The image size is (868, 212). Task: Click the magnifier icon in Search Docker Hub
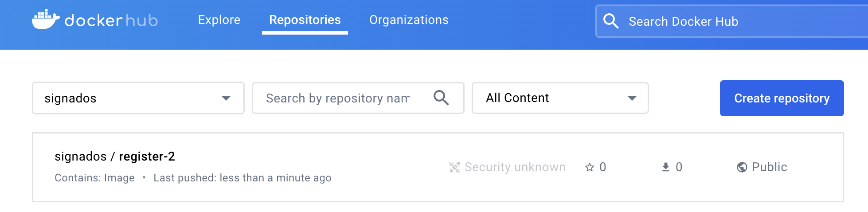611,21
